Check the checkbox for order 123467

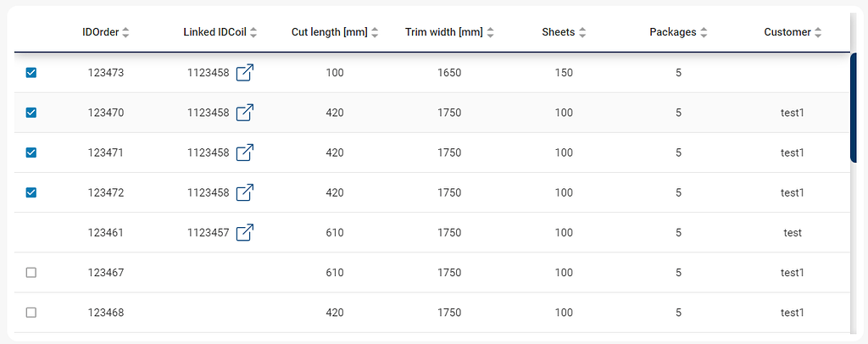tap(31, 273)
